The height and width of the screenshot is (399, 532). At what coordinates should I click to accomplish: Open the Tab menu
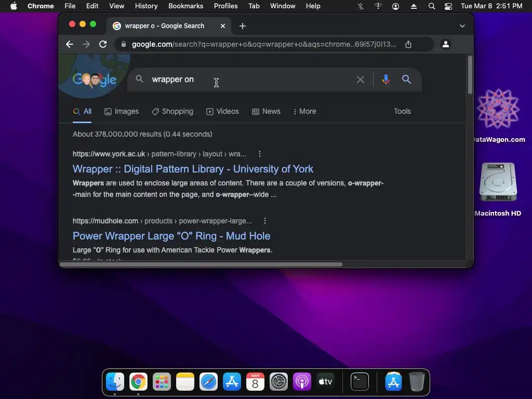[x=254, y=6]
